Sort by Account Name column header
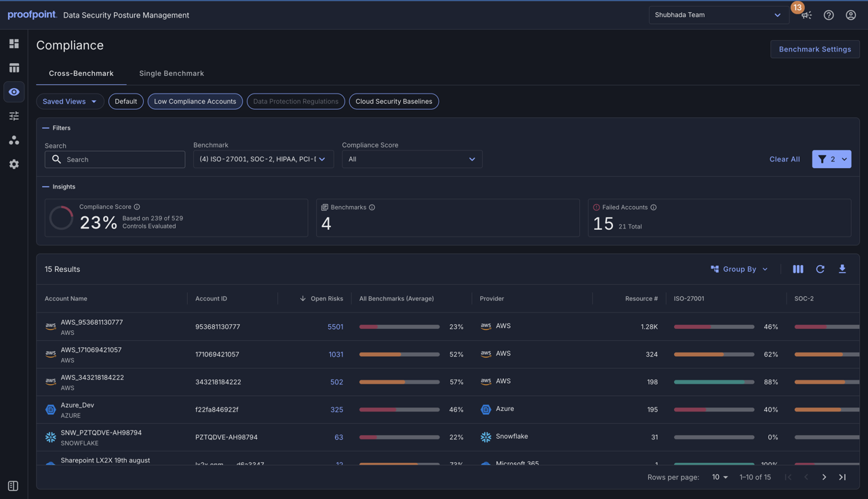The height and width of the screenshot is (499, 868). pyautogui.click(x=66, y=298)
